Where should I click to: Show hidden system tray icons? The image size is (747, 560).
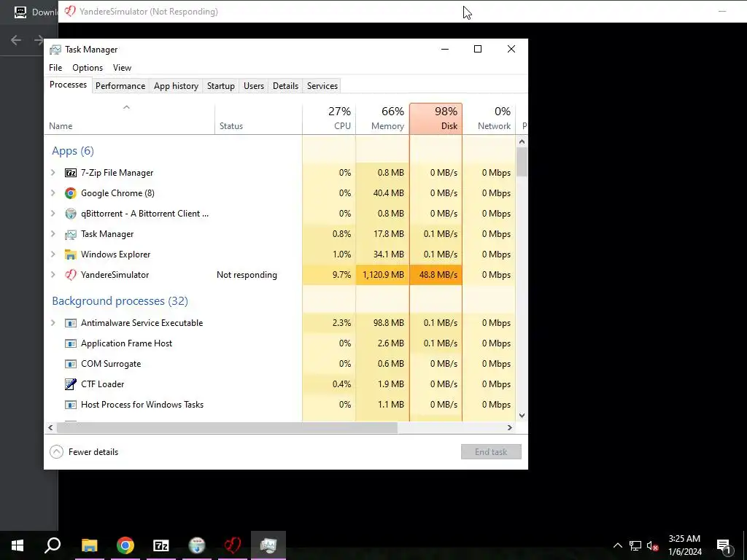[x=617, y=545]
